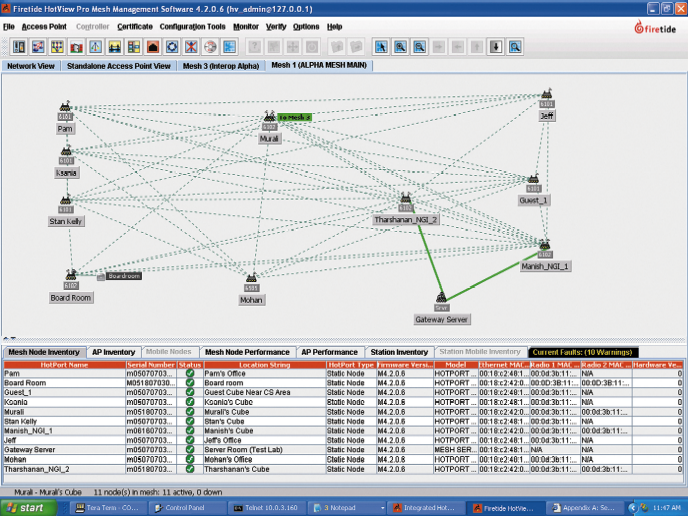This screenshot has width=688, height=516.
Task: Select Mesh 1 (ALPHA MESH MAIN) tab
Action: click(319, 65)
